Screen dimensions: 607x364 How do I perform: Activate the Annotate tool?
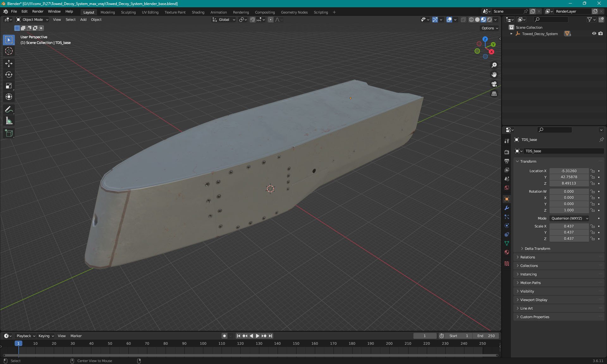click(x=9, y=110)
